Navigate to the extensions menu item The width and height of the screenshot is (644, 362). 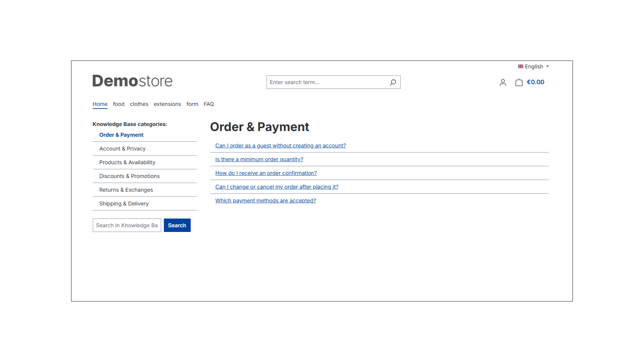click(x=167, y=104)
